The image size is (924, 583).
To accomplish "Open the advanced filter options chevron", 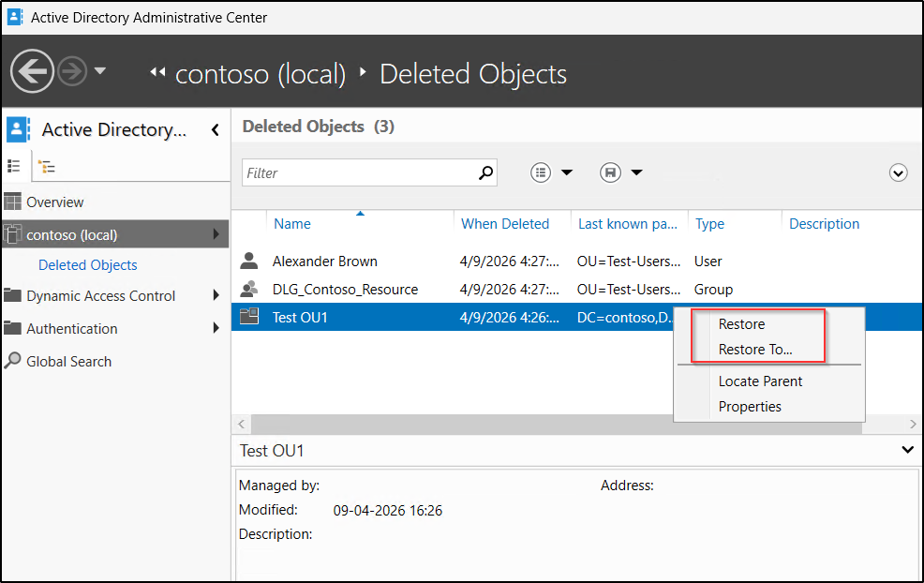I will (x=898, y=172).
